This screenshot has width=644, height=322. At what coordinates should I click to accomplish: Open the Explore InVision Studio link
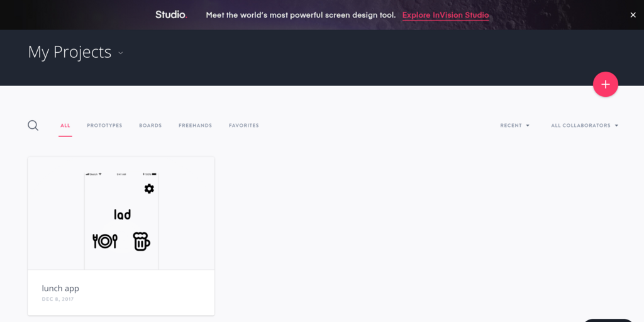[x=446, y=15]
